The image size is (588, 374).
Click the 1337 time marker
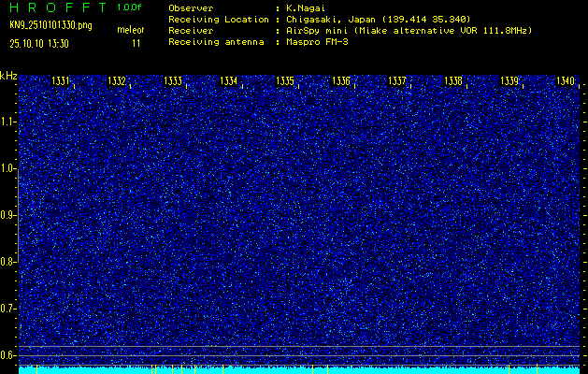397,82
